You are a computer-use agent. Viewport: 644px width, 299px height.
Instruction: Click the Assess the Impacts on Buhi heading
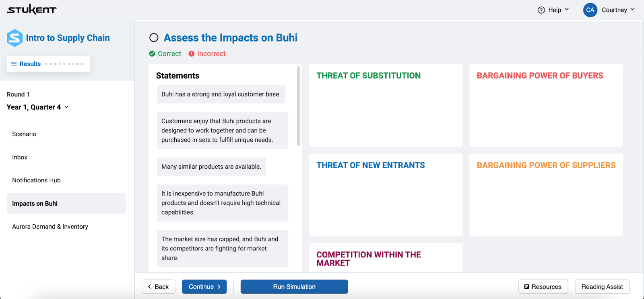[231, 38]
